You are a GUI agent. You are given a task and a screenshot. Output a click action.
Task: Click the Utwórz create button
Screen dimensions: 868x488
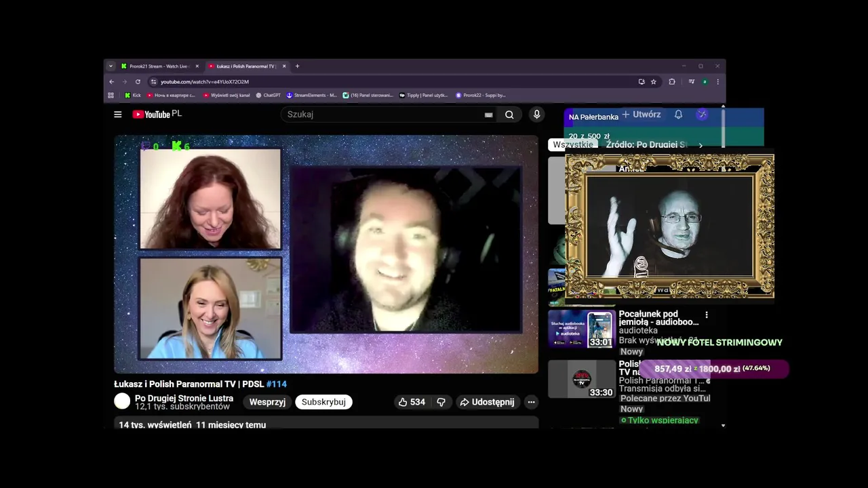642,115
